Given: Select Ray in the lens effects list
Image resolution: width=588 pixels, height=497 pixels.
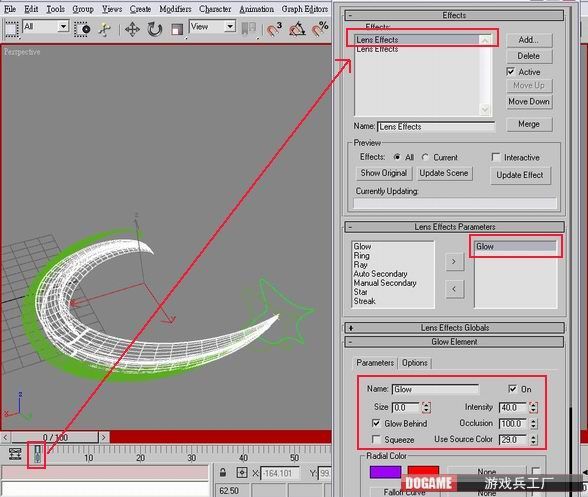Looking at the screenshot, I should pos(361,265).
